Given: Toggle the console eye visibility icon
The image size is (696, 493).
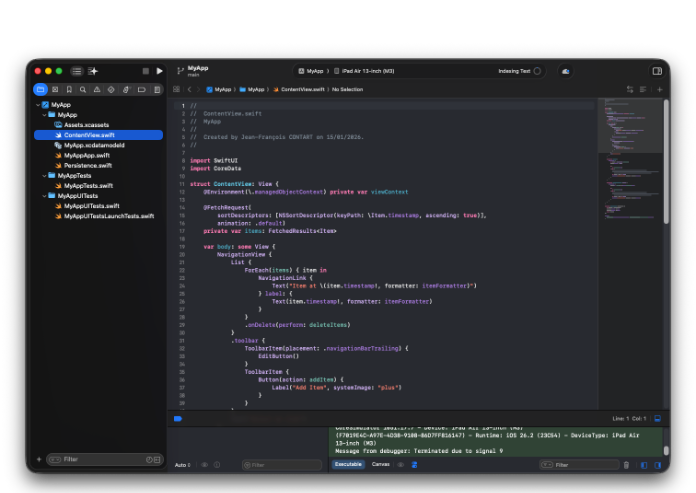Looking at the screenshot, I should click(x=401, y=465).
